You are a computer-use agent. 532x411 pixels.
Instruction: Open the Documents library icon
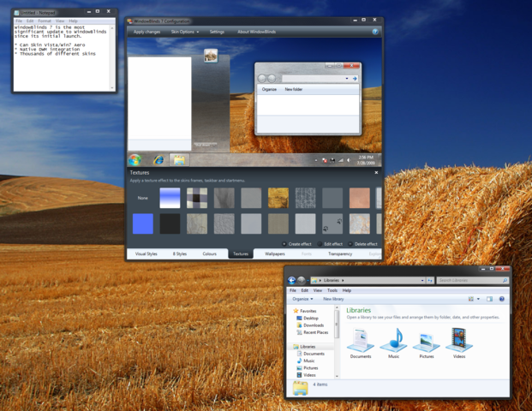pos(361,342)
